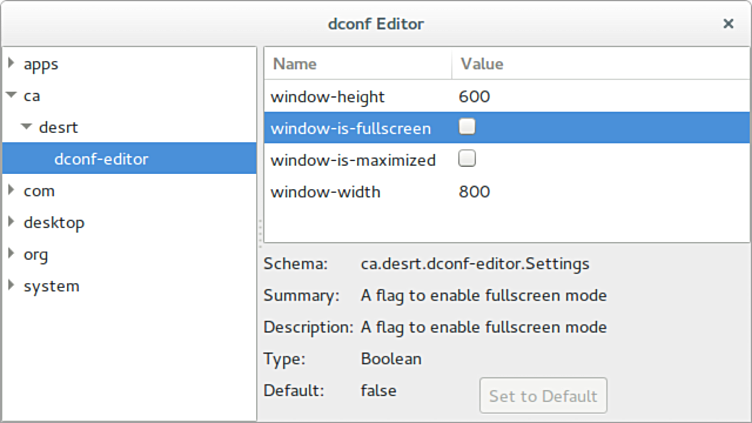Expand the com tree node
This screenshot has width=752, height=423.
coord(12,190)
